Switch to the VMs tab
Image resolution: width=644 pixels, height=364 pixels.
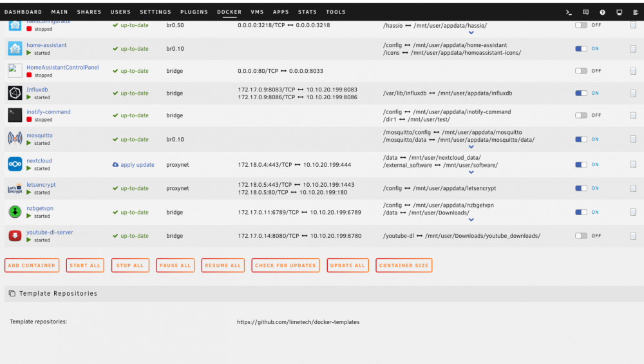(257, 12)
